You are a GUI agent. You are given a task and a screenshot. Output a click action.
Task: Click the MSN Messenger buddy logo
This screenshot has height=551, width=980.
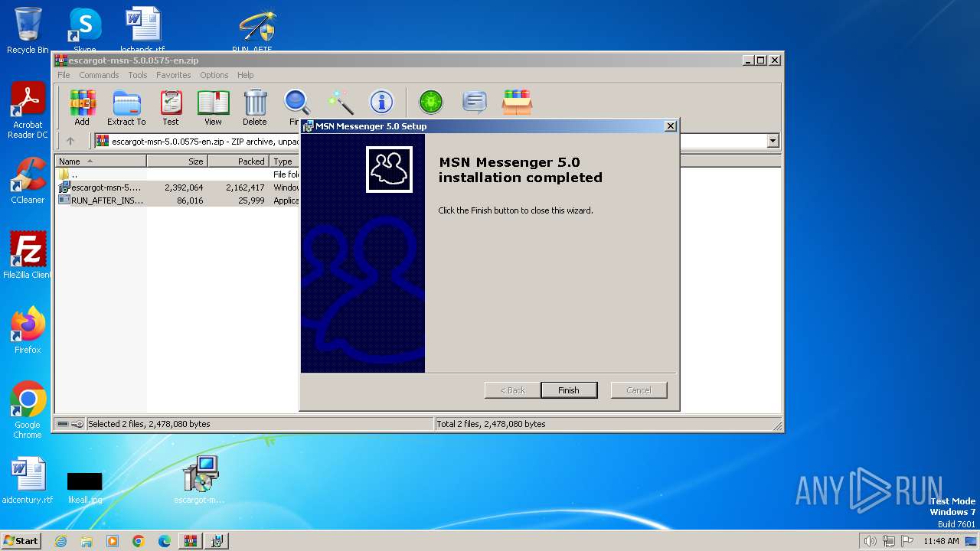point(389,169)
